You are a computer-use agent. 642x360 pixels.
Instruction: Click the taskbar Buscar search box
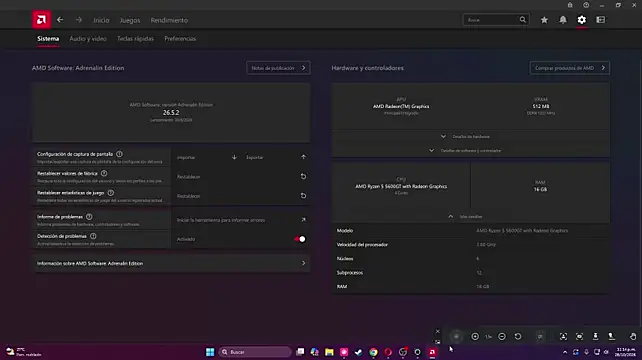click(x=255, y=352)
